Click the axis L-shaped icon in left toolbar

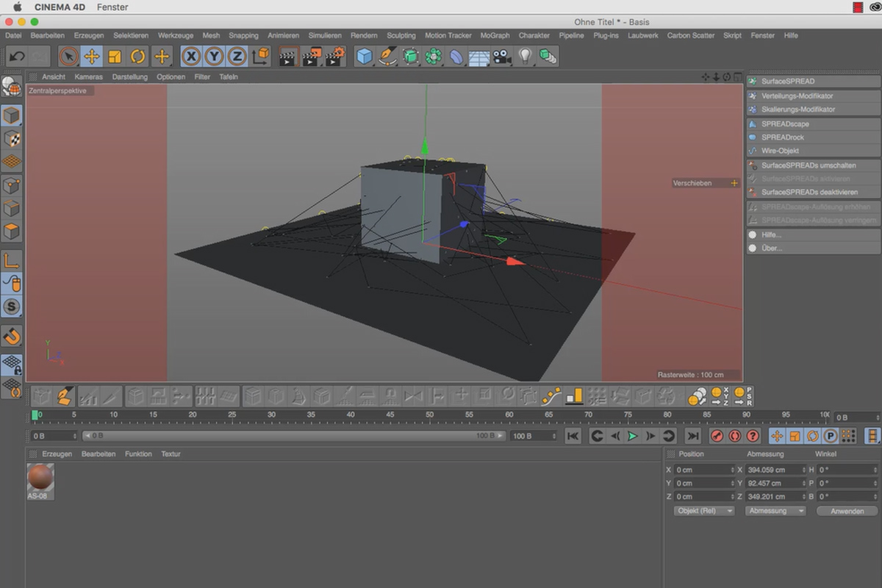point(12,260)
